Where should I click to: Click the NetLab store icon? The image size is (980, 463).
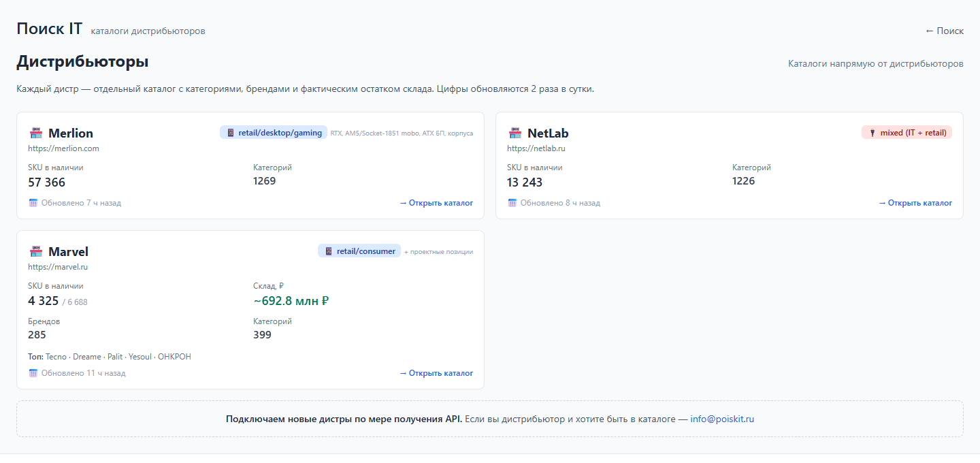[x=515, y=133]
